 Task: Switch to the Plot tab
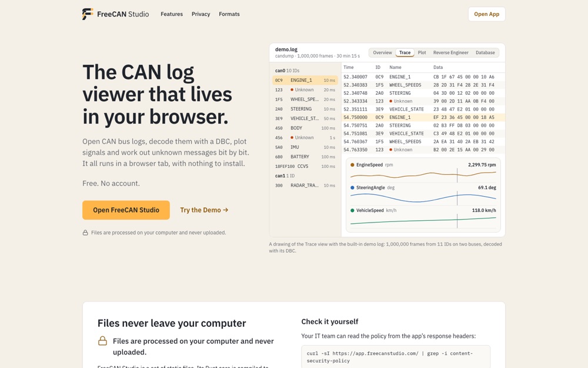tap(422, 52)
